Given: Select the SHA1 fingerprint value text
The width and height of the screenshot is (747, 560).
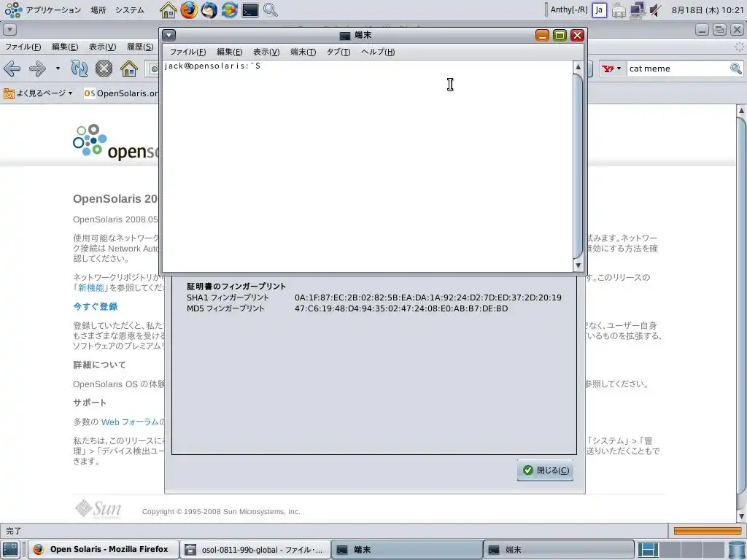Looking at the screenshot, I should [427, 297].
